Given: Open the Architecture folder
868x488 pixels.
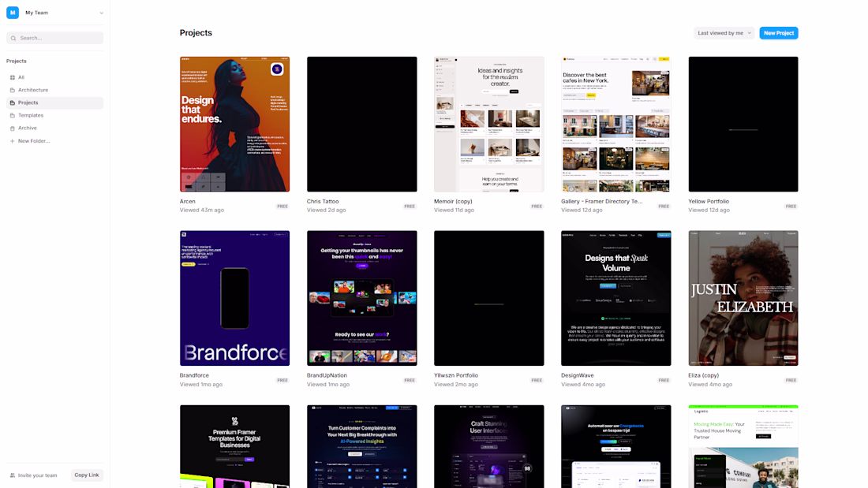Looking at the screenshot, I should pos(54,90).
